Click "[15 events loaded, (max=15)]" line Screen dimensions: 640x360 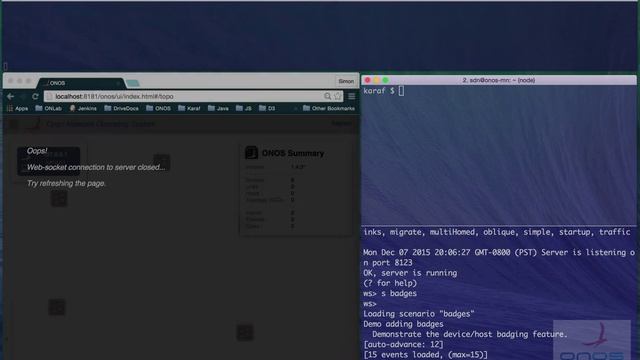(x=425, y=354)
